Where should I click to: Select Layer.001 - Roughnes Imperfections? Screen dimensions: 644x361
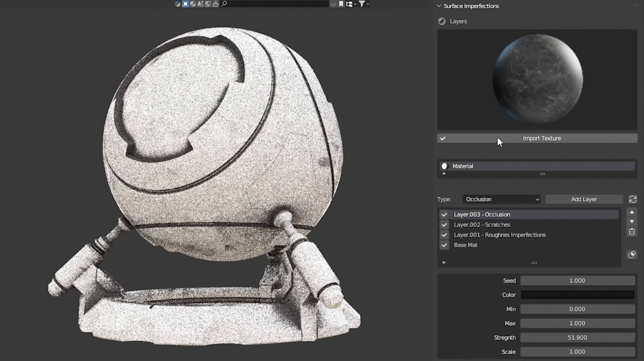click(x=500, y=235)
